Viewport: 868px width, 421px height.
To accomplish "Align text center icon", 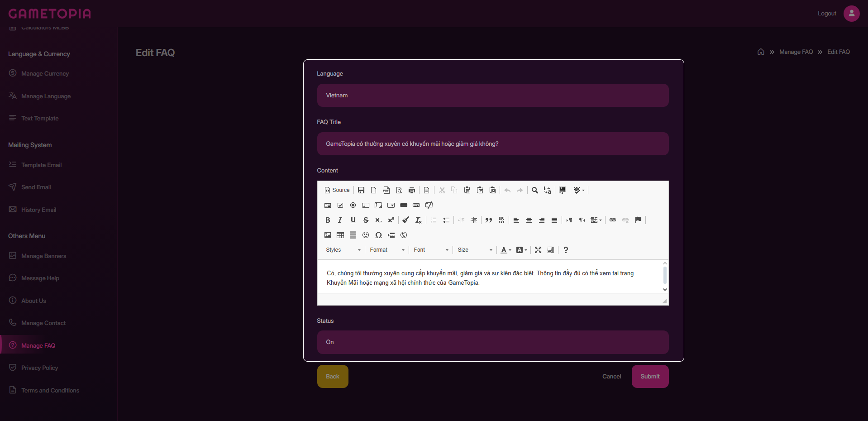I will (x=529, y=220).
